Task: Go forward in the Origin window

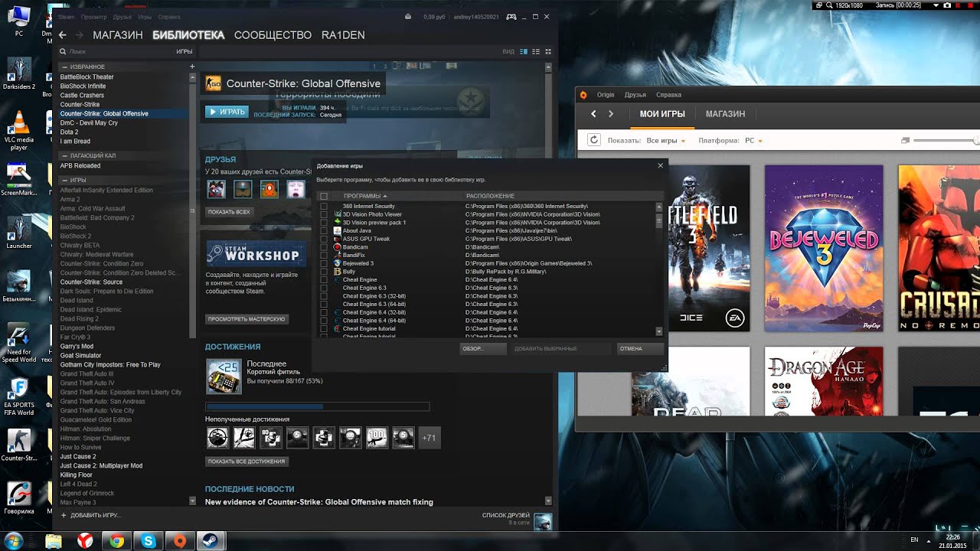Action: click(610, 114)
